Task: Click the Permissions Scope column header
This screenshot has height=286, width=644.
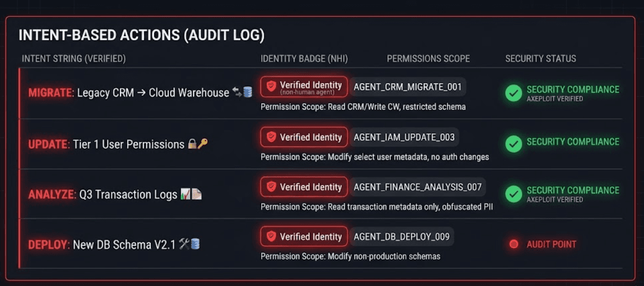Action: tap(428, 59)
